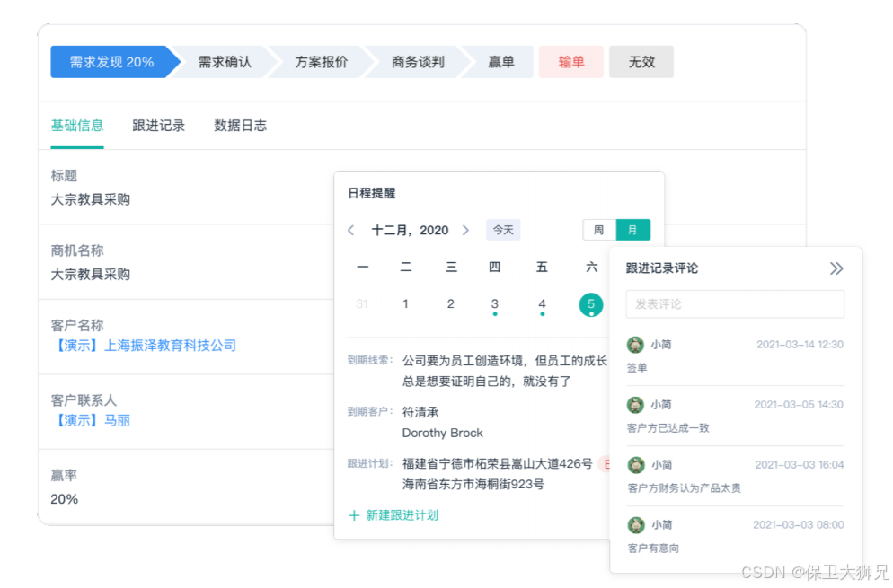
Task: Click plan 福建省宁德市柘荣县嵩山大道426号
Action: click(497, 464)
